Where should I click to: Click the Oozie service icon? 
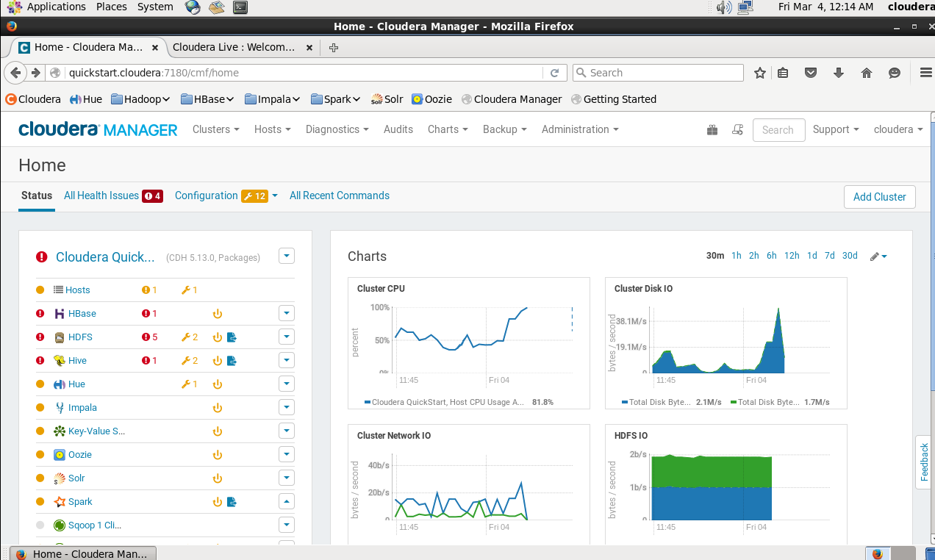pyautogui.click(x=60, y=455)
